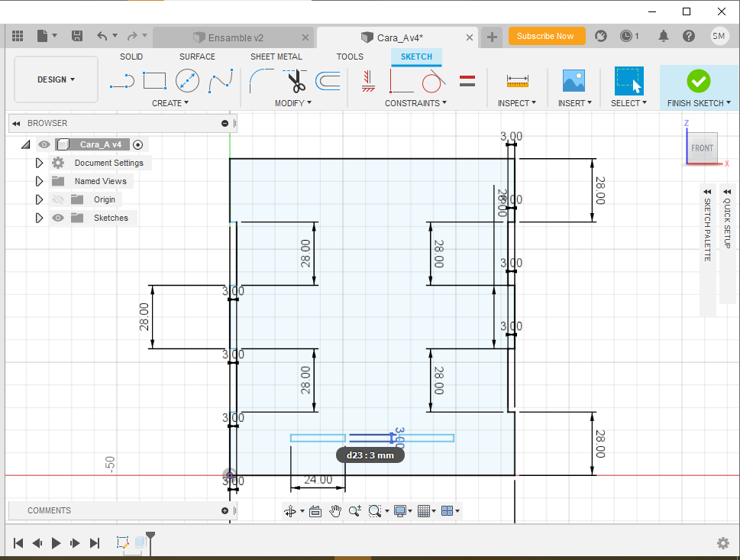This screenshot has height=560, width=740.
Task: Show the Origin folder visibility
Action: click(x=57, y=199)
